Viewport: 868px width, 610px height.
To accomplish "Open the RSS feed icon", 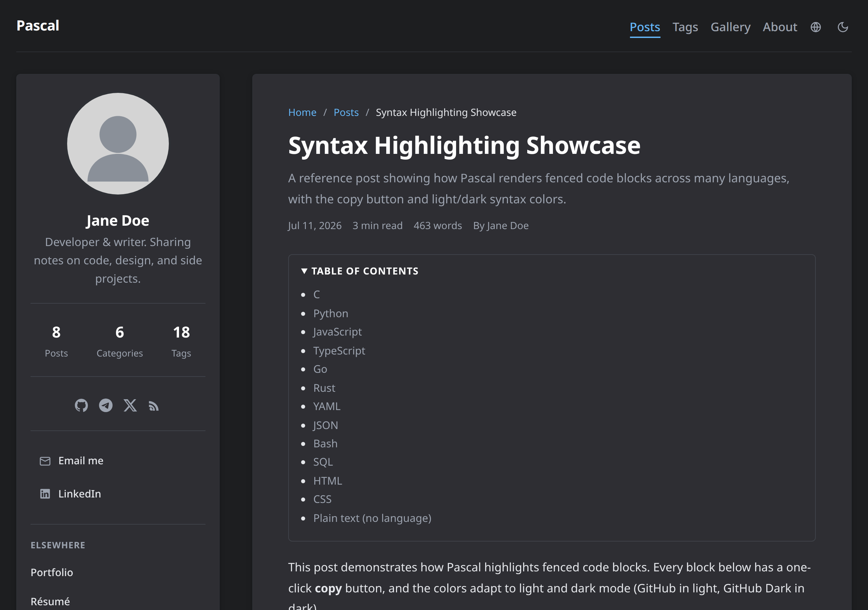I will [154, 406].
